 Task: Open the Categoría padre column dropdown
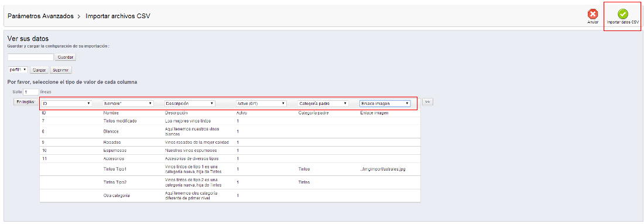[x=323, y=104]
